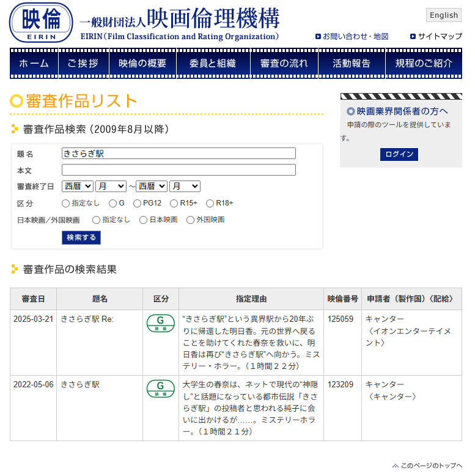Click the page-top icon near このページのトップへ
475x476 pixels.
pos(396,466)
